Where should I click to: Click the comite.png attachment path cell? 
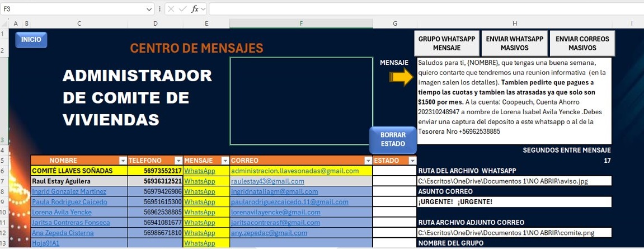pyautogui.click(x=514, y=233)
